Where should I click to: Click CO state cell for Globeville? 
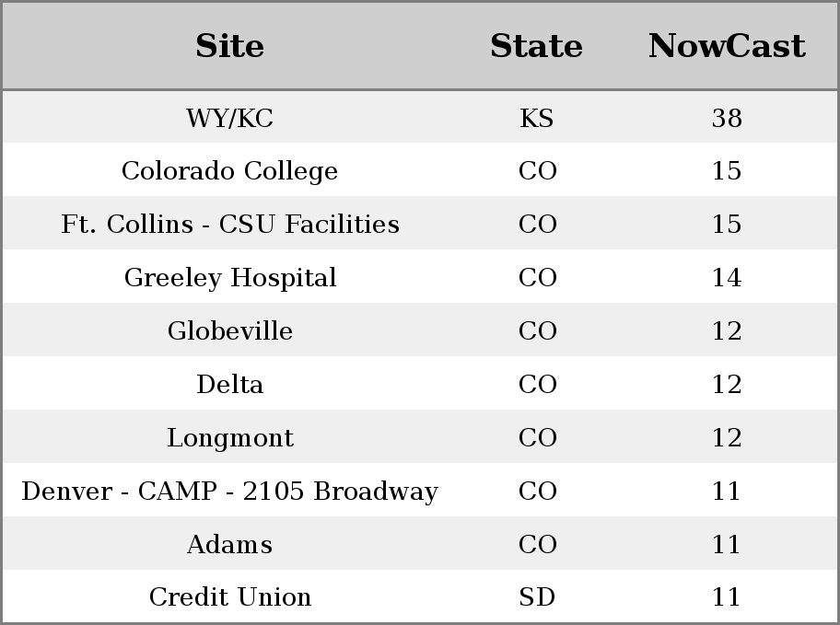click(537, 330)
